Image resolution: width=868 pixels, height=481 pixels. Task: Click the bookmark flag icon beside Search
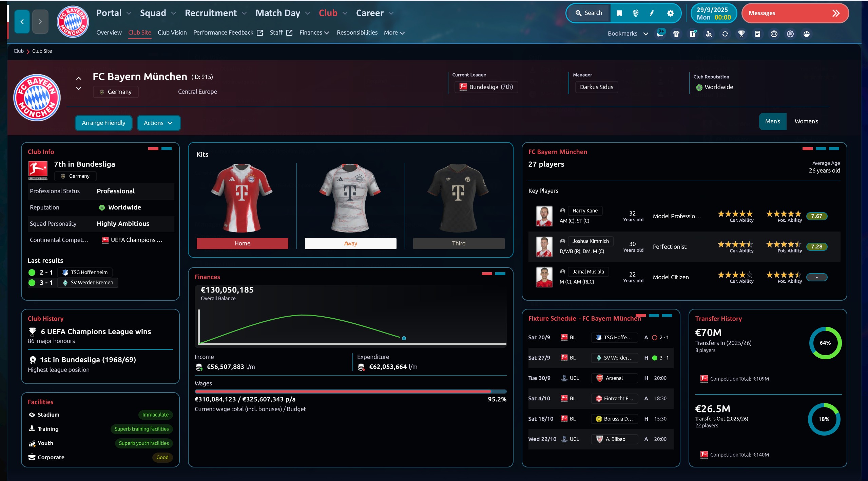click(619, 13)
